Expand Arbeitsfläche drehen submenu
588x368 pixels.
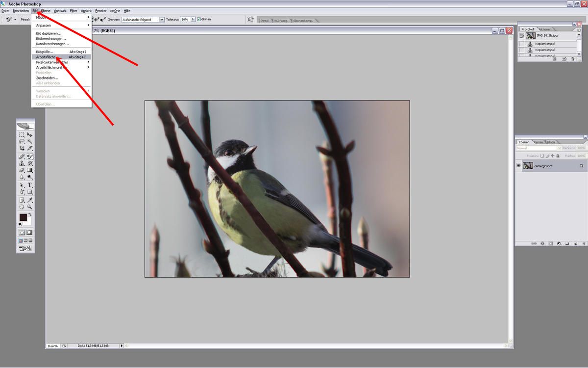tap(61, 67)
